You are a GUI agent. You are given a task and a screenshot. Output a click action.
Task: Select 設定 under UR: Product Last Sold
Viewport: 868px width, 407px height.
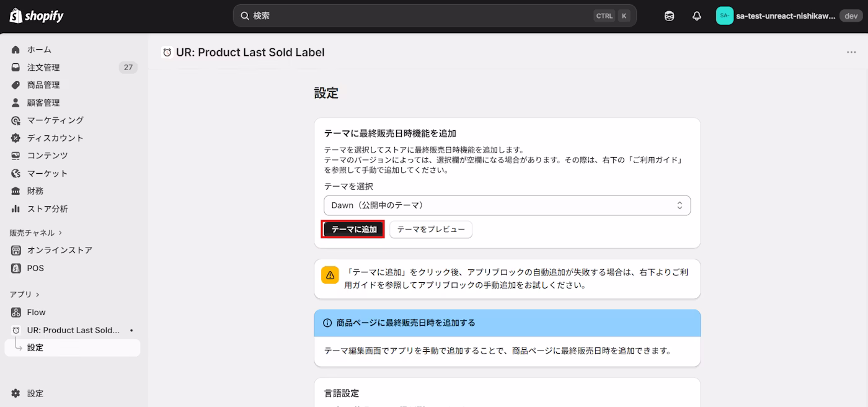coord(35,347)
